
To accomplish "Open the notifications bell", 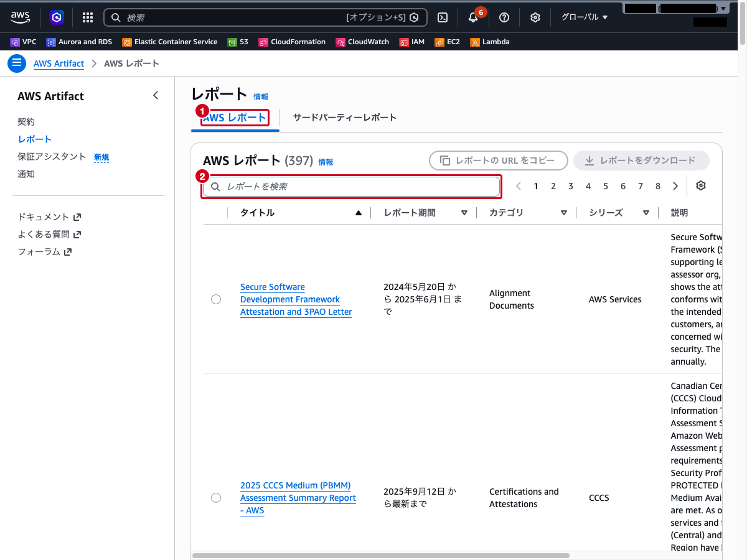I will click(x=473, y=17).
